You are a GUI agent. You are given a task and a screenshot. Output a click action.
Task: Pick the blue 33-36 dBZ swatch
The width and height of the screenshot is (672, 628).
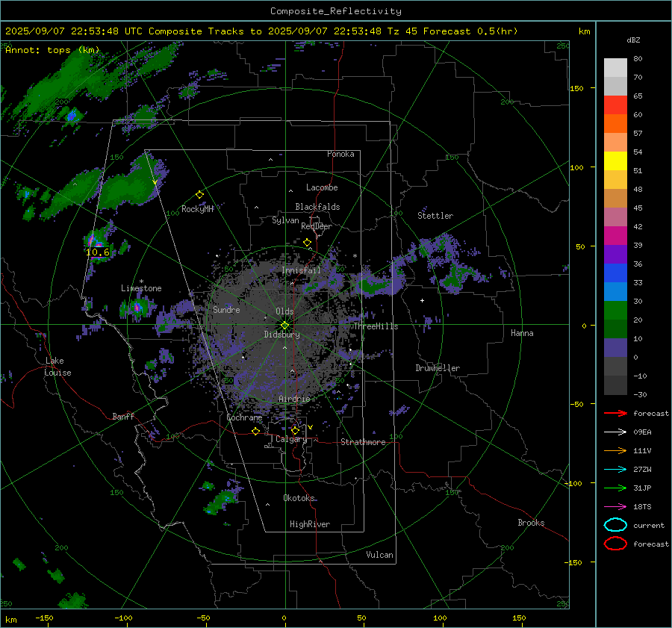615,273
